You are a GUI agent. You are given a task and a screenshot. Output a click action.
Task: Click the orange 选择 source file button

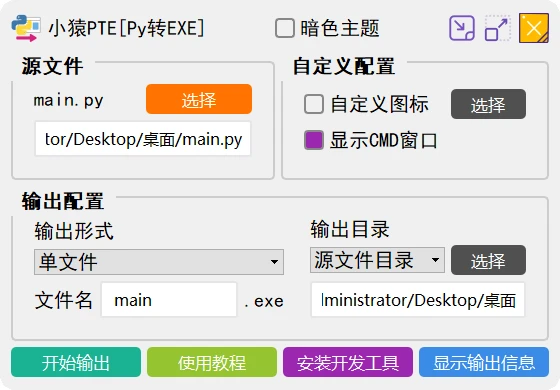pyautogui.click(x=199, y=99)
